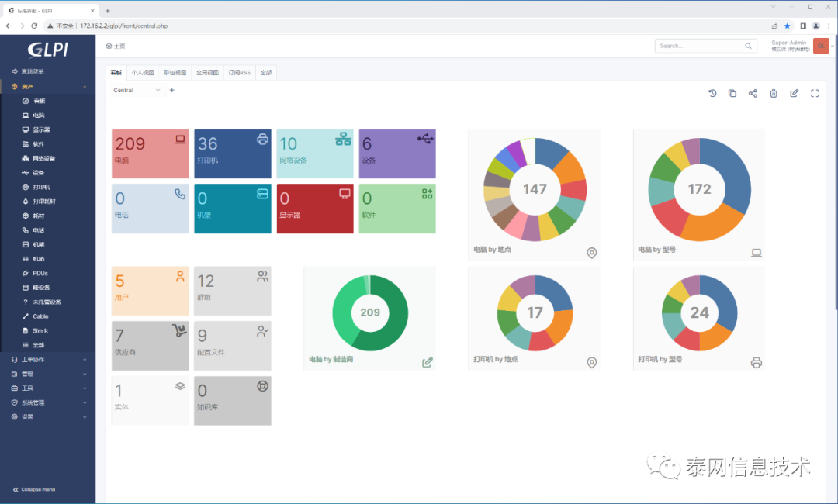This screenshot has width=838, height=504.
Task: Open the Central dashboard dropdown
Action: tap(137, 90)
